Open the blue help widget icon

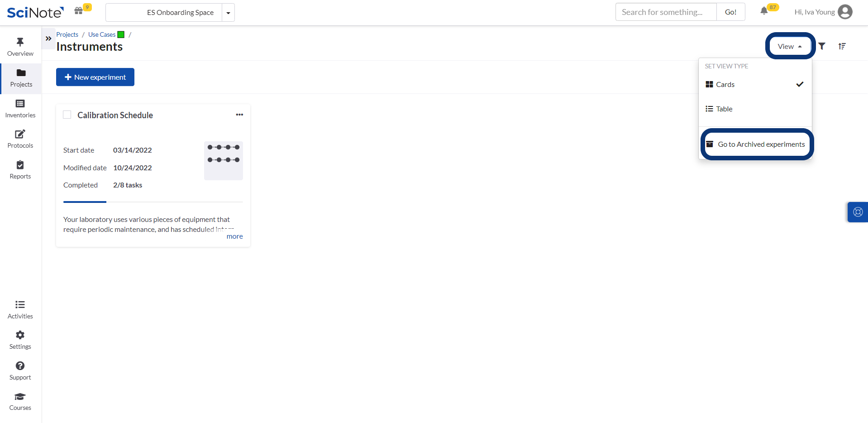tap(858, 212)
